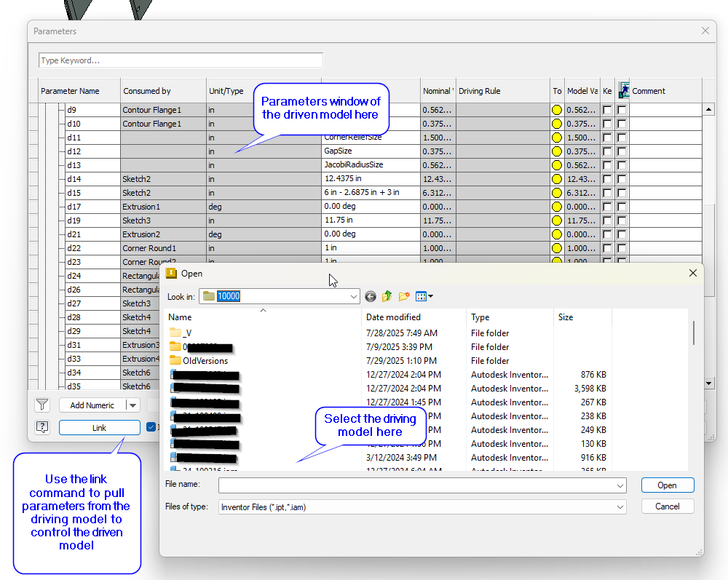Screen dimensions: 728x580
Task: Click the filter funnel icon in Parameters
Action: click(x=42, y=405)
